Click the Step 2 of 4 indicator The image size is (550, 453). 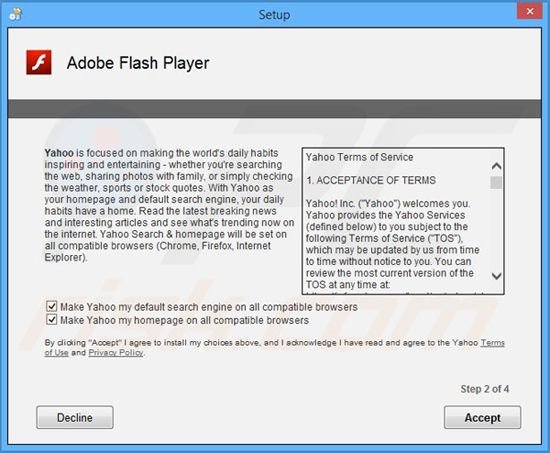[x=484, y=389]
